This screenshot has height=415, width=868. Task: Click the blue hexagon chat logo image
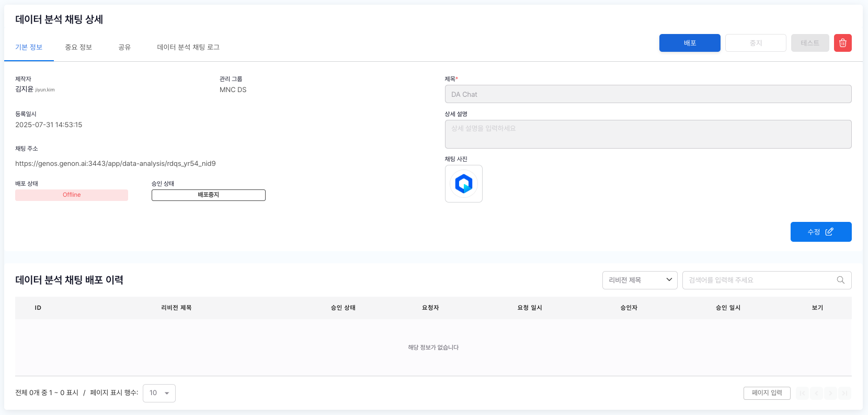pos(463,184)
